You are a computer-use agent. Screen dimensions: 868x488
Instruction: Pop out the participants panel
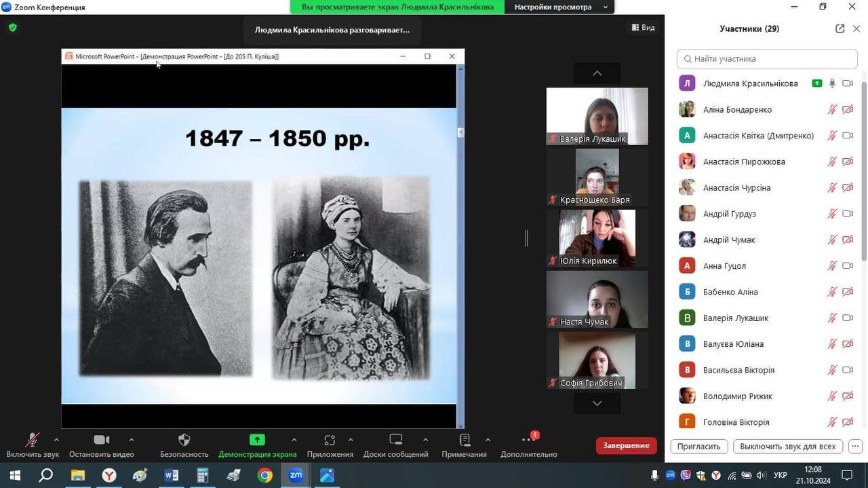click(840, 29)
